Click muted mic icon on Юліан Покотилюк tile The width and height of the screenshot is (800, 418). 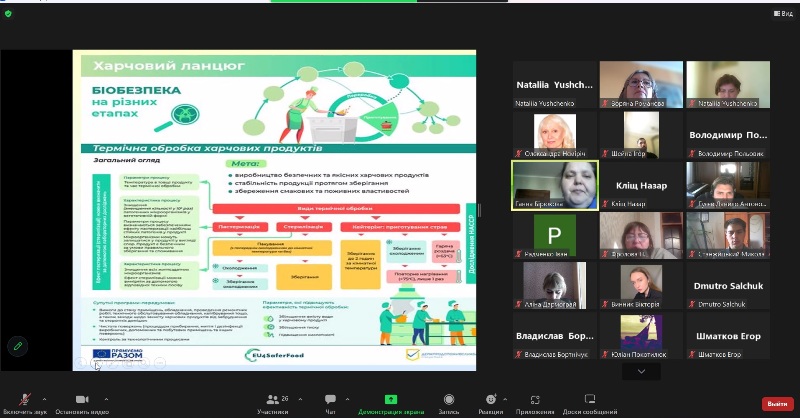[605, 354]
